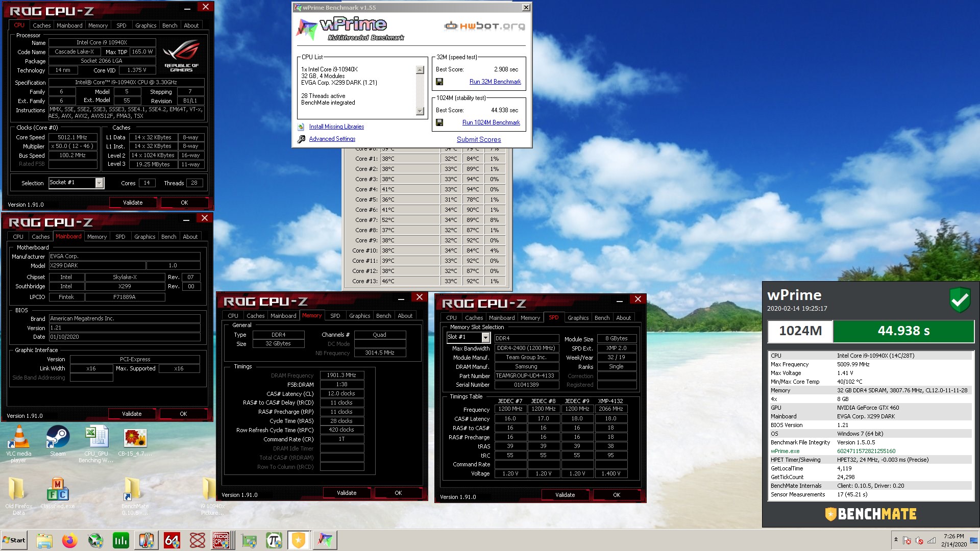Click Part Number TEAMGROUP-UD4-4133 field

pos(526,375)
